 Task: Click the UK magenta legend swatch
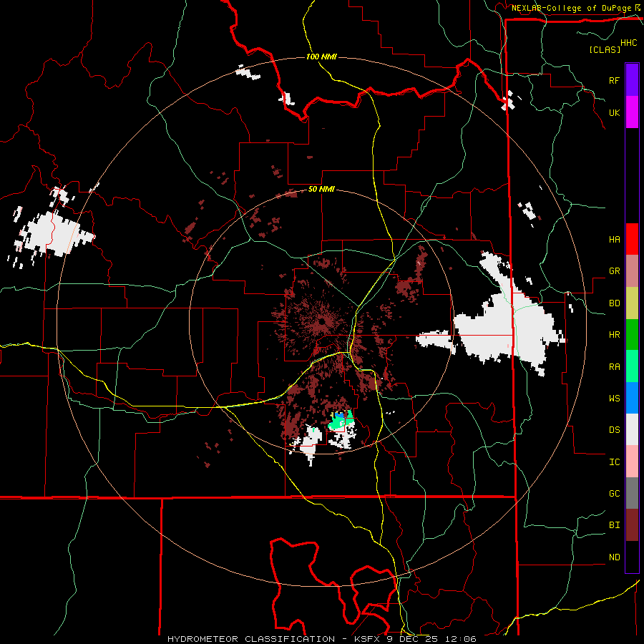pyautogui.click(x=632, y=112)
